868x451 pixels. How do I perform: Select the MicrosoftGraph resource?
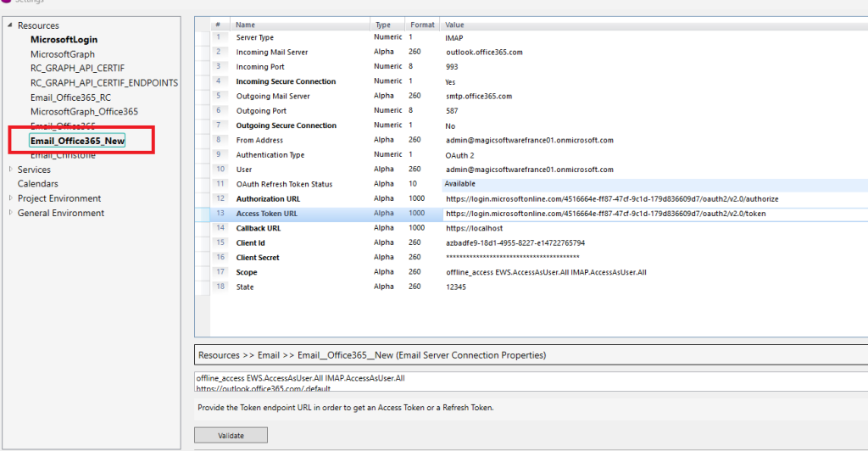tap(63, 54)
